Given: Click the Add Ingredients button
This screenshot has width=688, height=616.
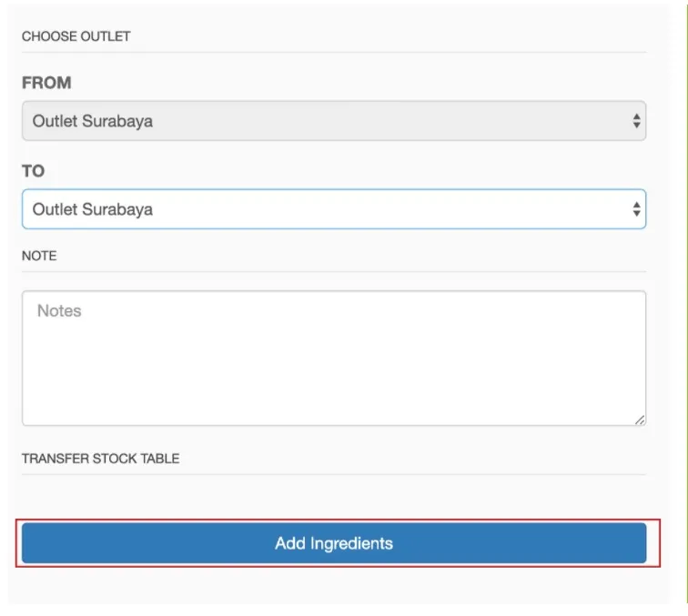Looking at the screenshot, I should pyautogui.click(x=334, y=543).
